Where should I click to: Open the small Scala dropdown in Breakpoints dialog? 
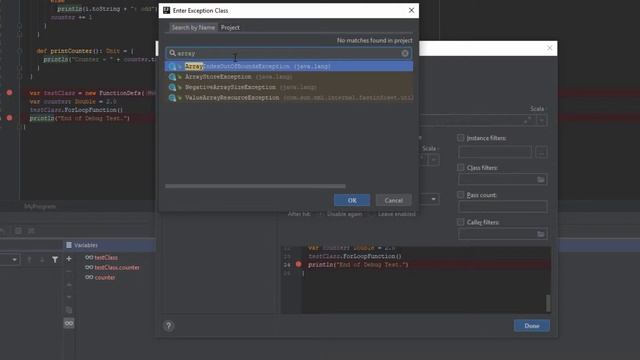coord(433,160)
